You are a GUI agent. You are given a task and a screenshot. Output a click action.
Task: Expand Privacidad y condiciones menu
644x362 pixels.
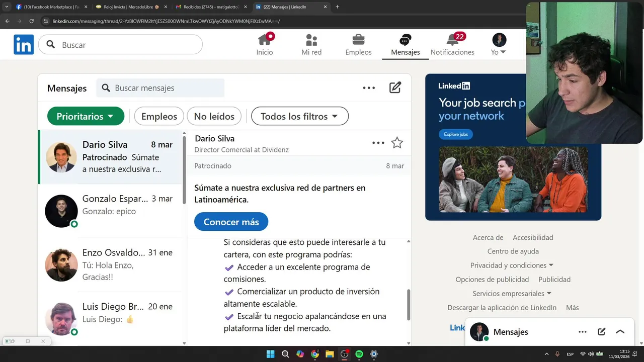(x=512, y=265)
